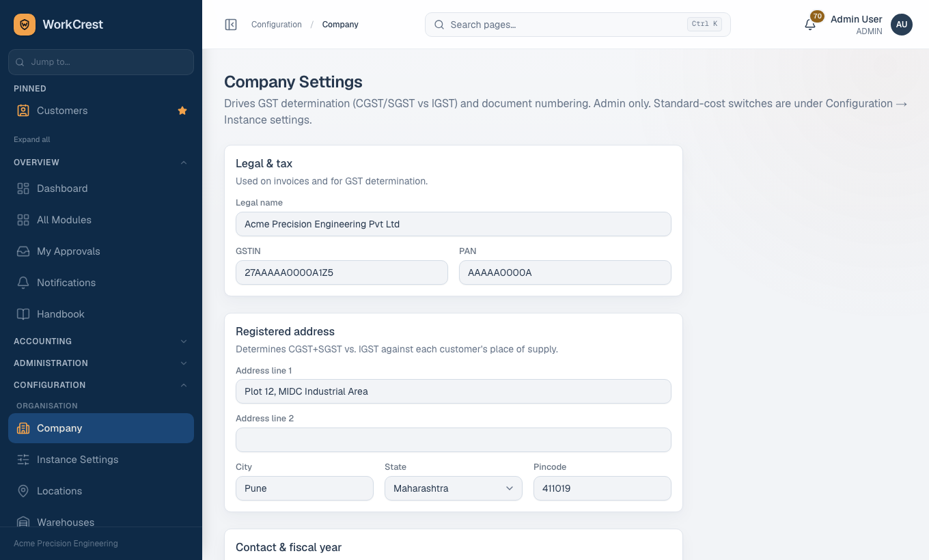This screenshot has width=929, height=560.
Task: Click the Warehouses icon in sidebar
Action: [23, 522]
